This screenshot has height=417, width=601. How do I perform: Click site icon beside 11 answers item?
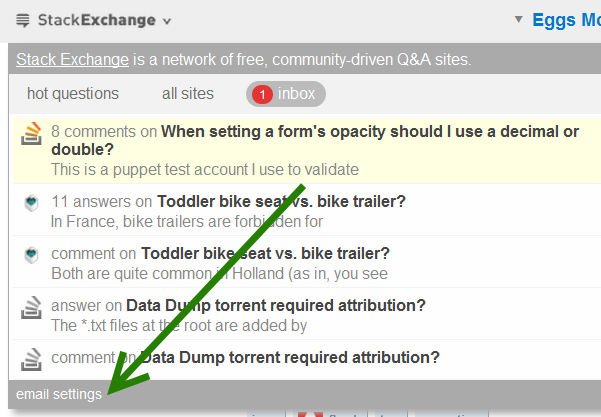(x=30, y=203)
